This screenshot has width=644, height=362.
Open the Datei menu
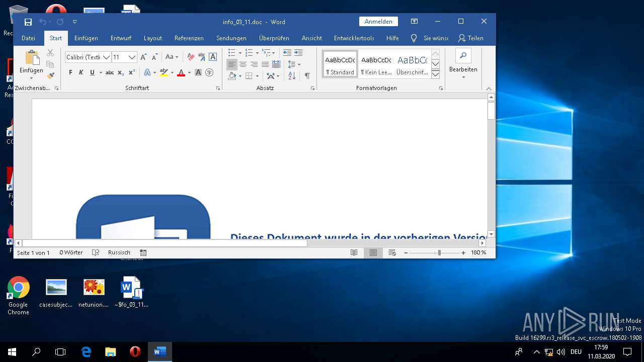[x=28, y=38]
